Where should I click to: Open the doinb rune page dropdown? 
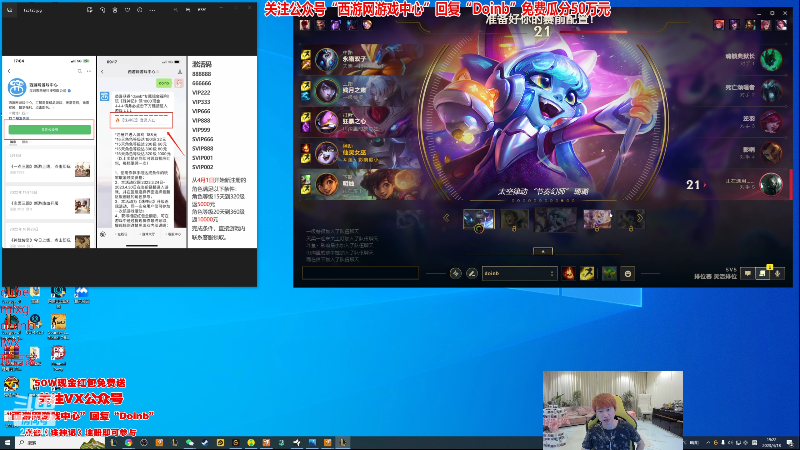point(519,273)
